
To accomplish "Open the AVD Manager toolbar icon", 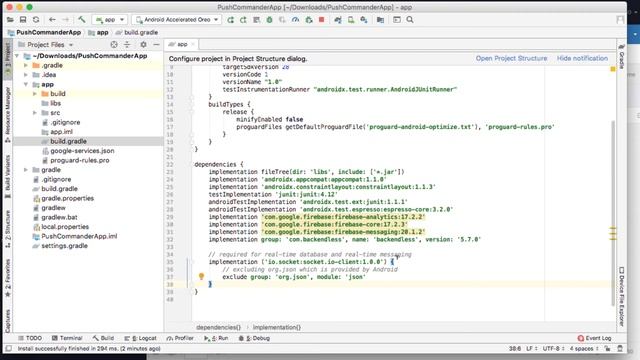I will 351,20.
